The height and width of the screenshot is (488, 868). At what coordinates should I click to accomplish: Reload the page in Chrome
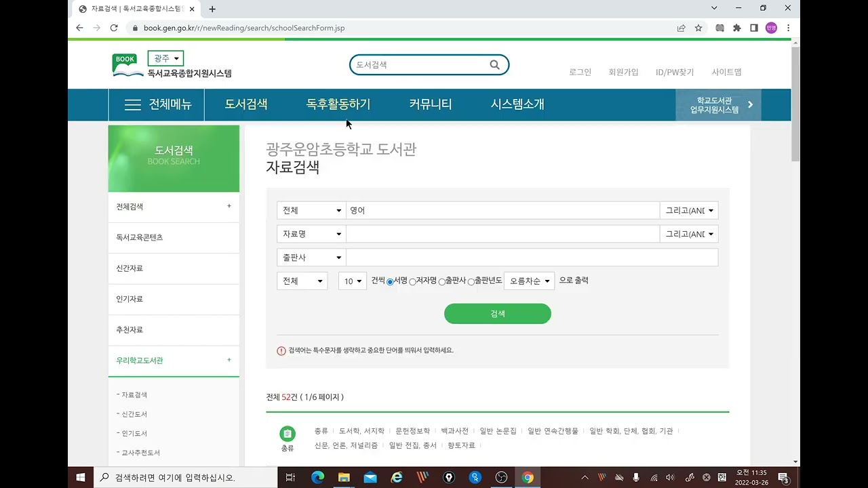coord(114,28)
